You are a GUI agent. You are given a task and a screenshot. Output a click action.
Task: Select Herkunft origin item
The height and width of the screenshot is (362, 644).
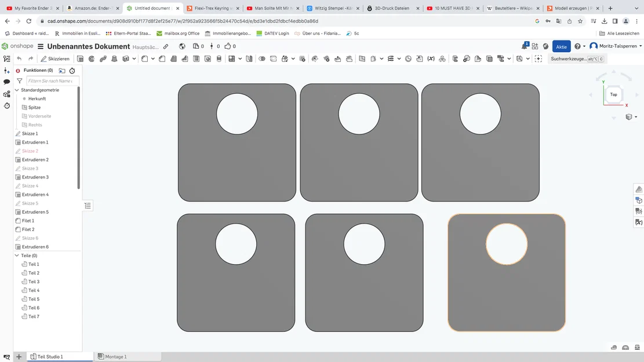tap(37, 98)
